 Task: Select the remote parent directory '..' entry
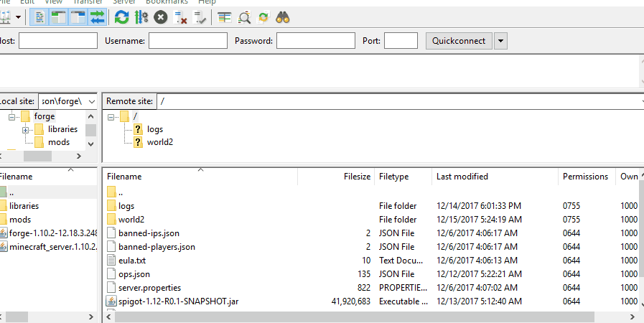point(121,192)
